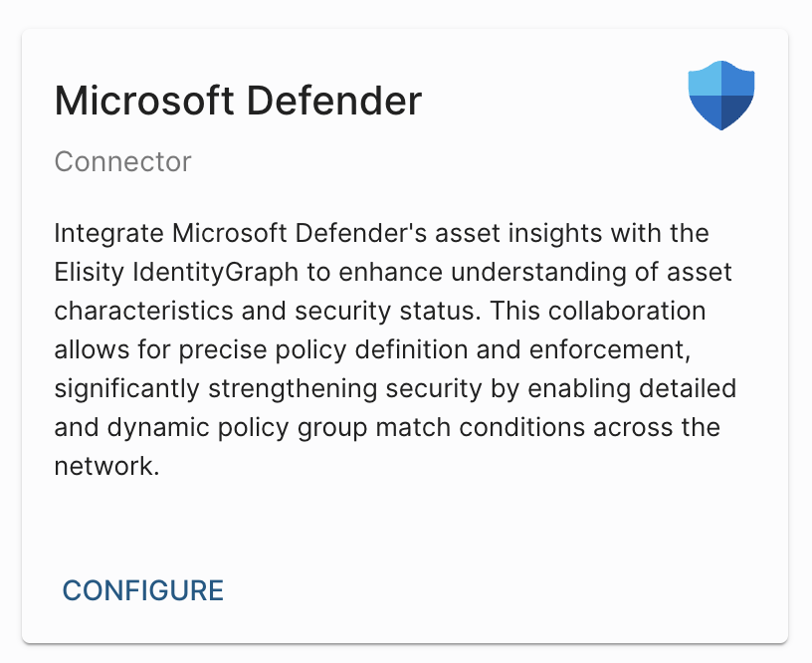Click 'Defender's' in the description's first line

click(361, 234)
